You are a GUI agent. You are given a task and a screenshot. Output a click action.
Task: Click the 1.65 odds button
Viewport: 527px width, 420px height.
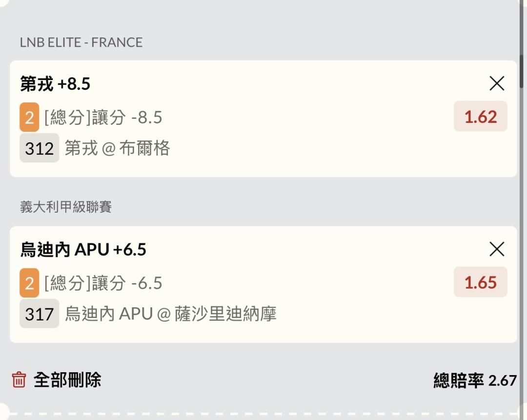pos(480,282)
